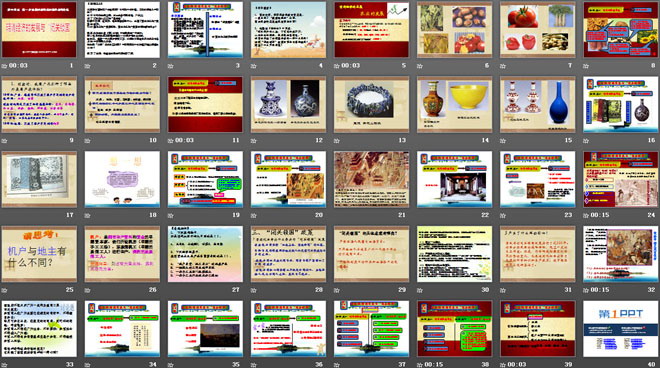Click the transition star icon under slide 7

pyautogui.click(x=503, y=66)
